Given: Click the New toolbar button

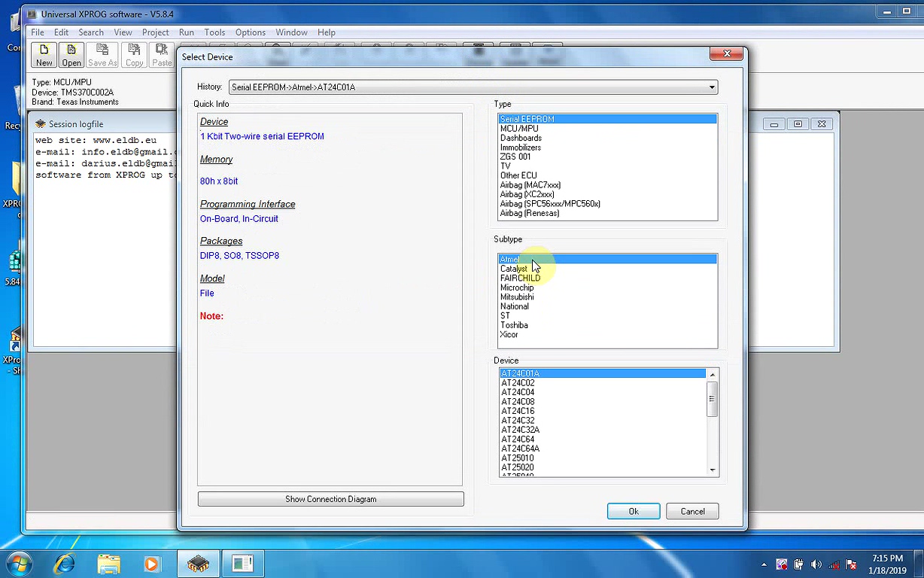Looking at the screenshot, I should 44,55.
